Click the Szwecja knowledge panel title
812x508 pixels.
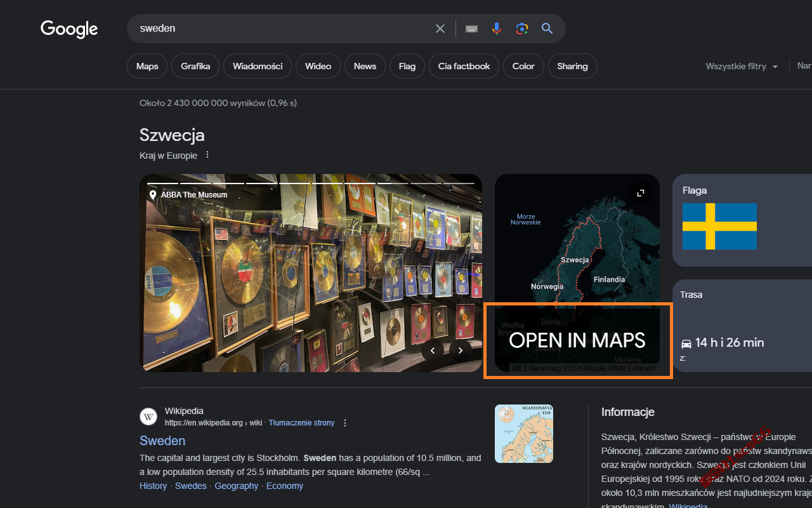[172, 135]
